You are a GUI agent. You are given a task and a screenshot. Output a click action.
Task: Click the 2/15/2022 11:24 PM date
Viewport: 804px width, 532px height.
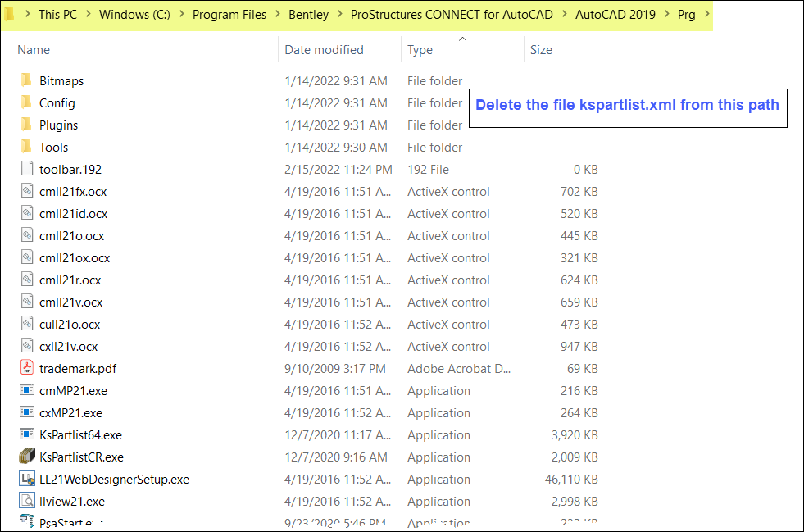pos(338,170)
